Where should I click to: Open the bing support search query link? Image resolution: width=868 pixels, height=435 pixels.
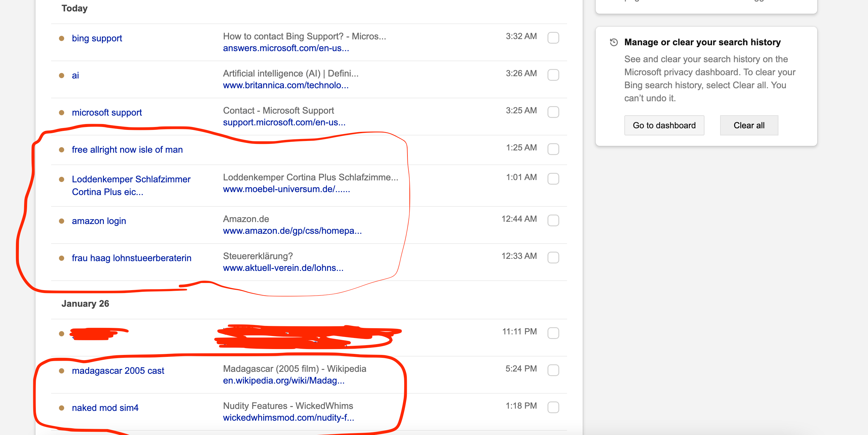(x=97, y=38)
